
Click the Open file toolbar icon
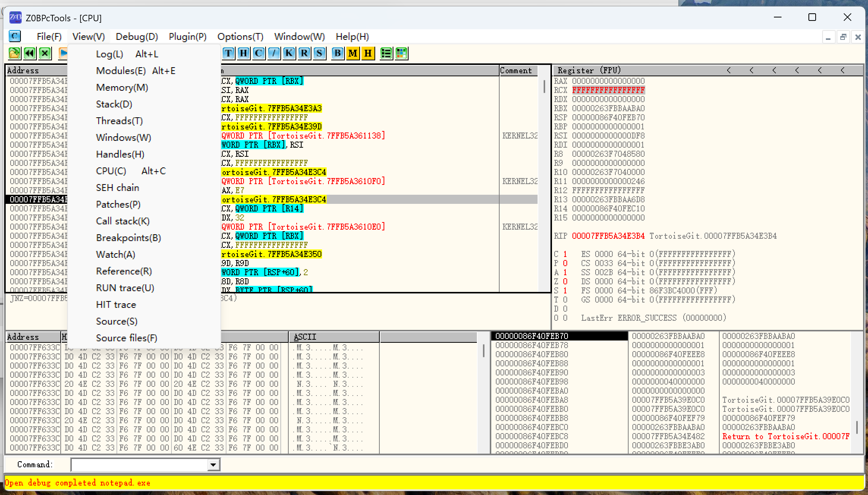(x=14, y=53)
